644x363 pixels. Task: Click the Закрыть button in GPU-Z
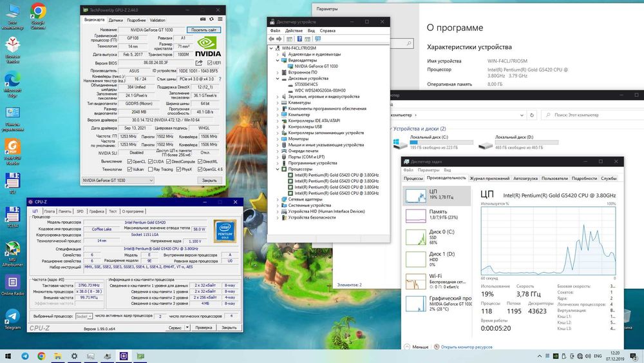tap(209, 181)
